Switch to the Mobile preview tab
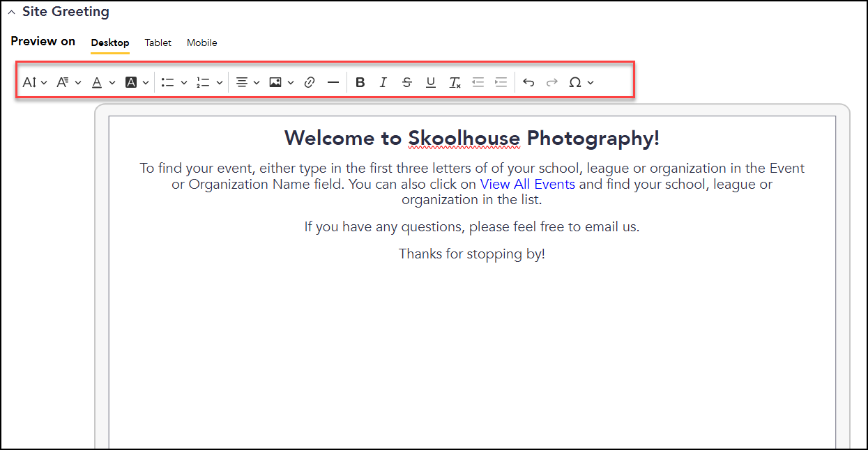Image resolution: width=868 pixels, height=450 pixels. tap(202, 42)
